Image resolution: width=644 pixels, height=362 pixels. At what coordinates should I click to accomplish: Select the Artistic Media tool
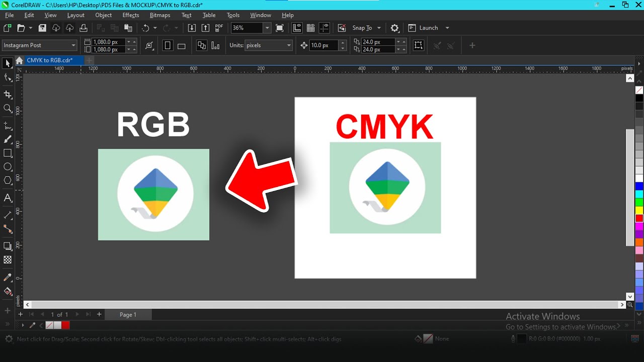point(7,139)
